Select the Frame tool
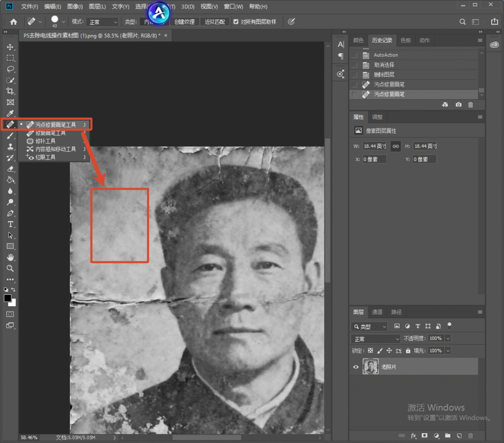 coord(10,102)
